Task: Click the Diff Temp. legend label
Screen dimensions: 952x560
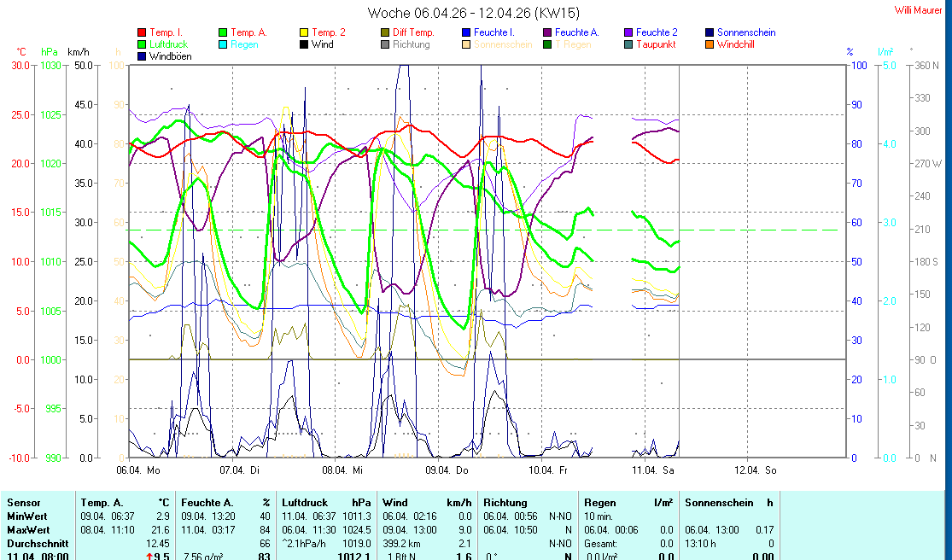Action: pyautogui.click(x=413, y=32)
